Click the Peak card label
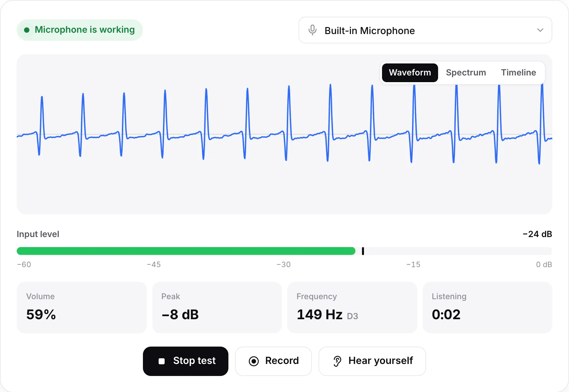Image resolution: width=569 pixels, height=392 pixels. 171,297
